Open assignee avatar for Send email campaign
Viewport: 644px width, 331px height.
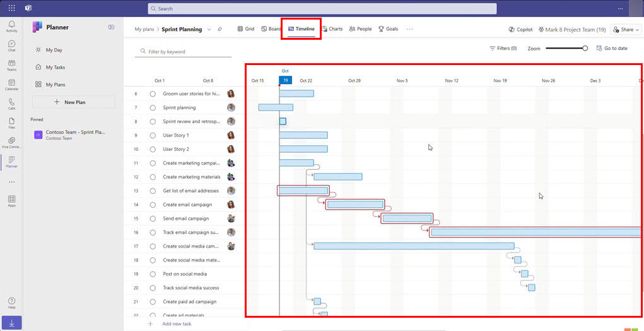tap(231, 219)
